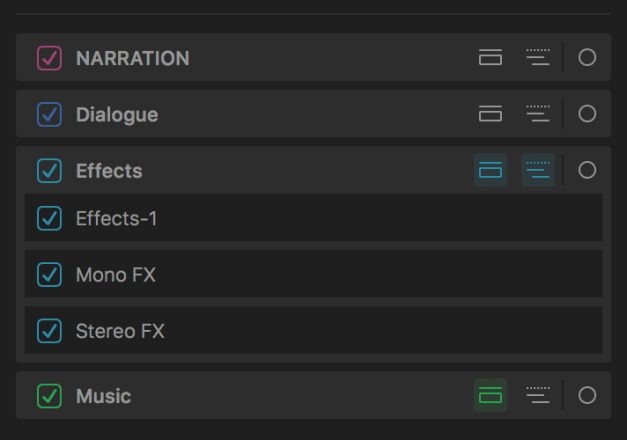Disable the Dialogue role checkbox
Screen dimensions: 627x440
pyautogui.click(x=49, y=114)
